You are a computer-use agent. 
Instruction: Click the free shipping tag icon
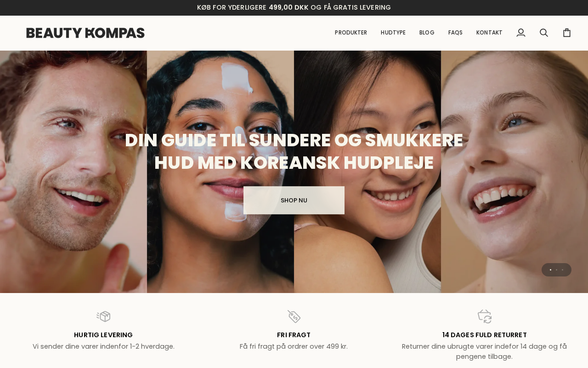click(x=294, y=316)
